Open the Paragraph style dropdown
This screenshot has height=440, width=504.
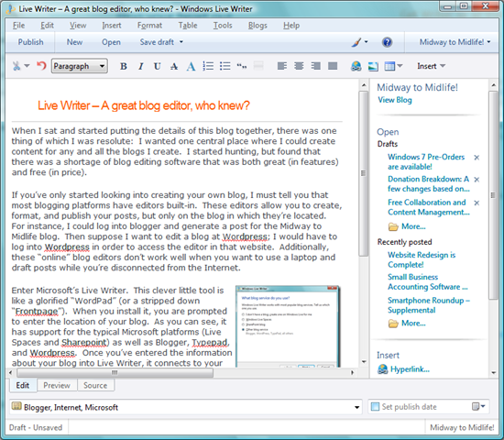point(80,66)
